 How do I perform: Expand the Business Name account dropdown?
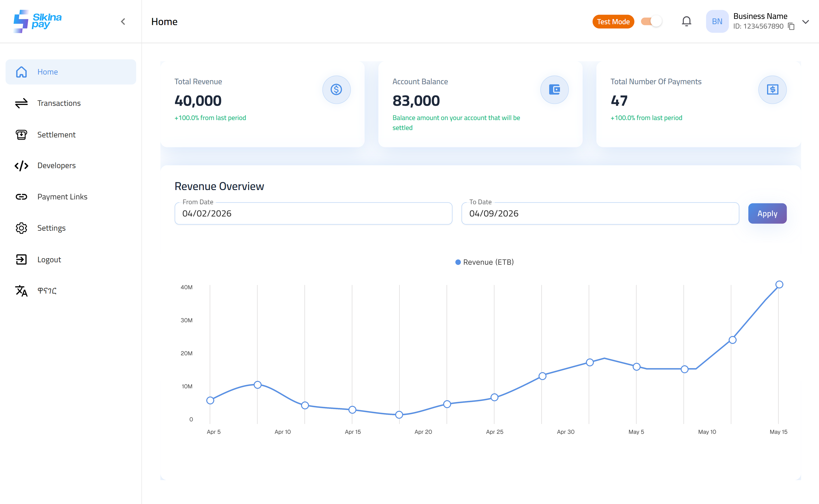pyautogui.click(x=805, y=22)
